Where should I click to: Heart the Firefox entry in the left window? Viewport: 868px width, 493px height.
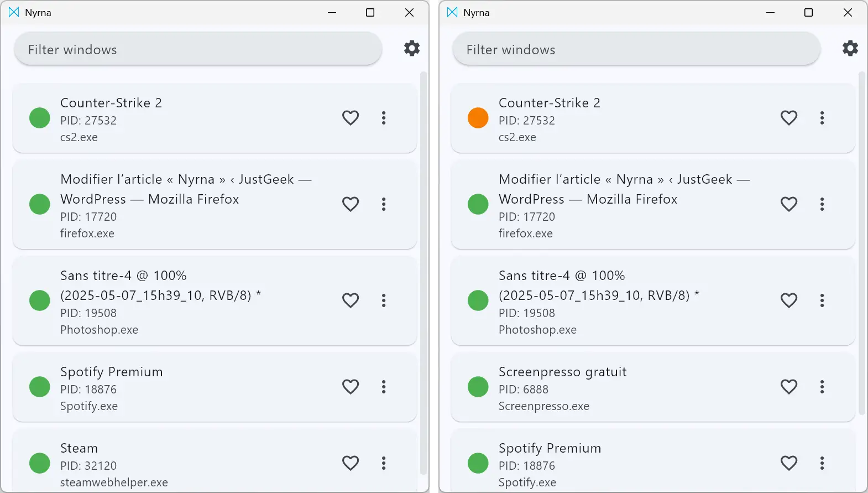(351, 204)
